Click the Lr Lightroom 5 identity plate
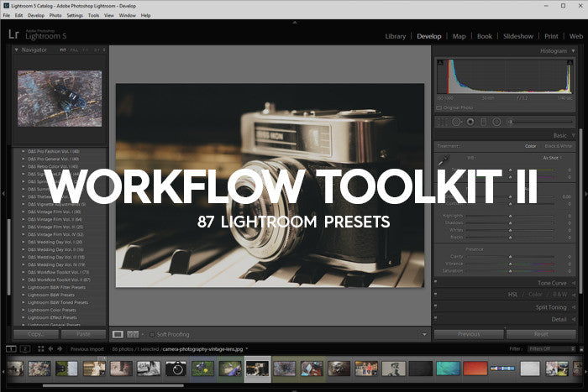 [x=37, y=34]
